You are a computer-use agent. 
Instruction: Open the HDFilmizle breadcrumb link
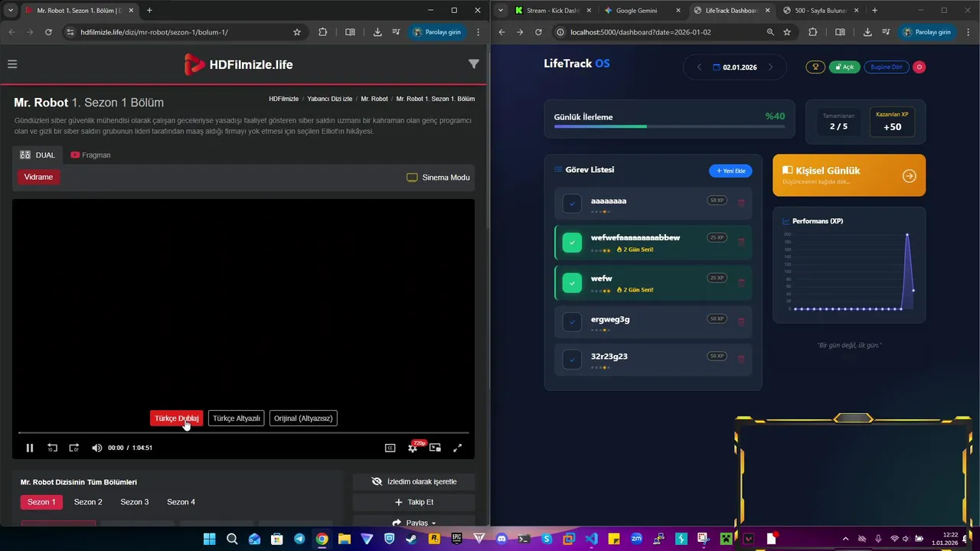(284, 99)
